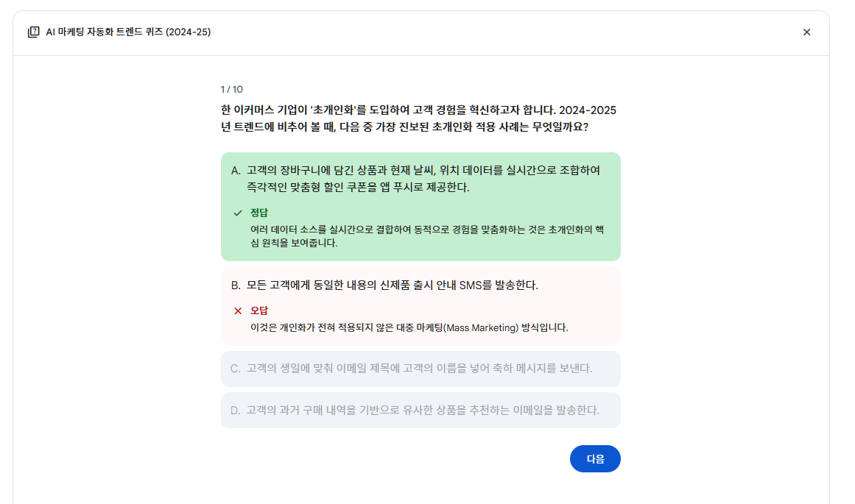
Task: Click the green checkmark next to 정답
Action: [238, 213]
